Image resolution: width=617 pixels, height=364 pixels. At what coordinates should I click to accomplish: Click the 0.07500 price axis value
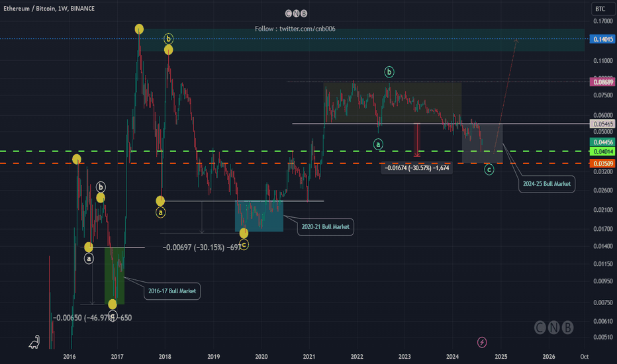pyautogui.click(x=603, y=95)
